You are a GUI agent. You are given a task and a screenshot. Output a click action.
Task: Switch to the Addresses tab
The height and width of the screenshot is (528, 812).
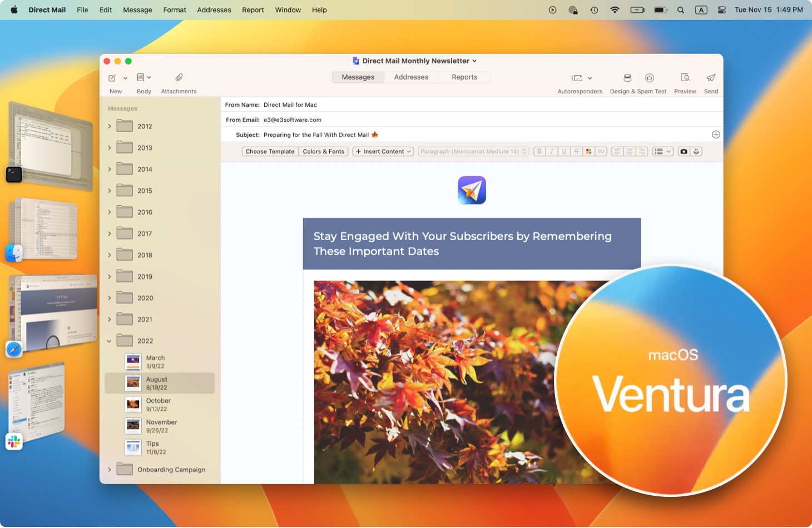pos(411,77)
